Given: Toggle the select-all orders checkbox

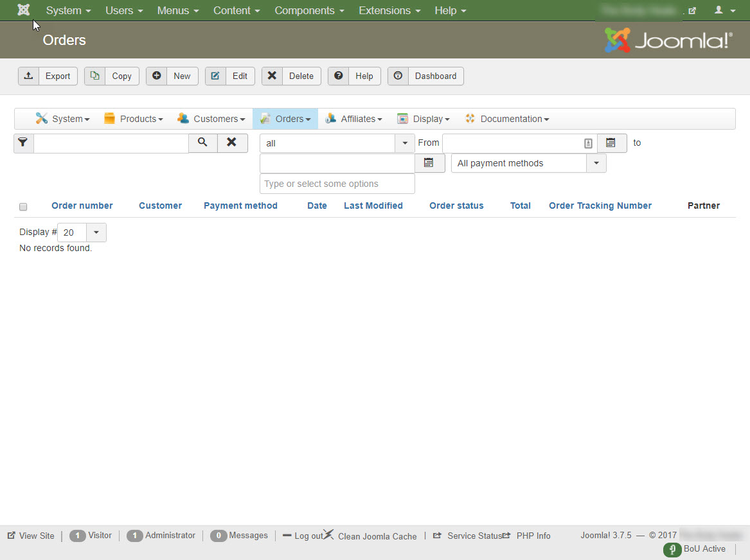Looking at the screenshot, I should coord(23,207).
